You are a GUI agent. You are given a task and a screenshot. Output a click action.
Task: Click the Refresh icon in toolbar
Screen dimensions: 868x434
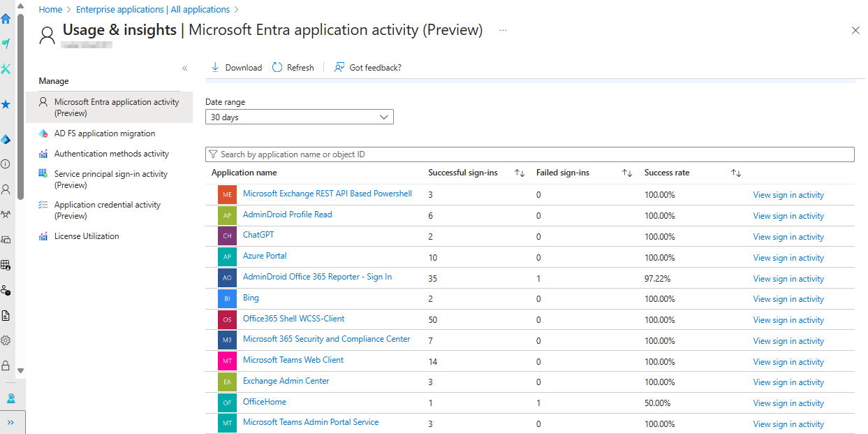(277, 68)
